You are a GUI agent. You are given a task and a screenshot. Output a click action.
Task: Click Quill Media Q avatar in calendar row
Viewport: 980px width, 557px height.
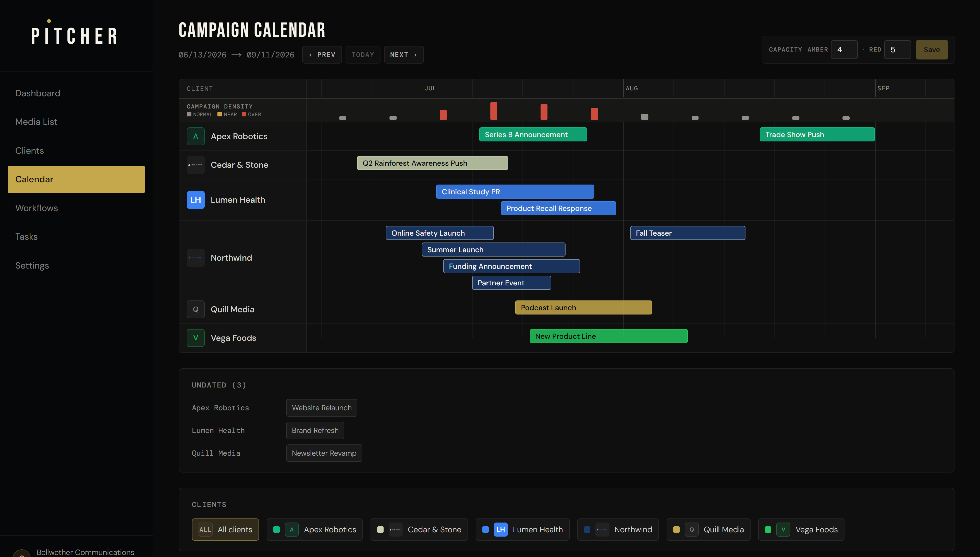pyautogui.click(x=195, y=309)
